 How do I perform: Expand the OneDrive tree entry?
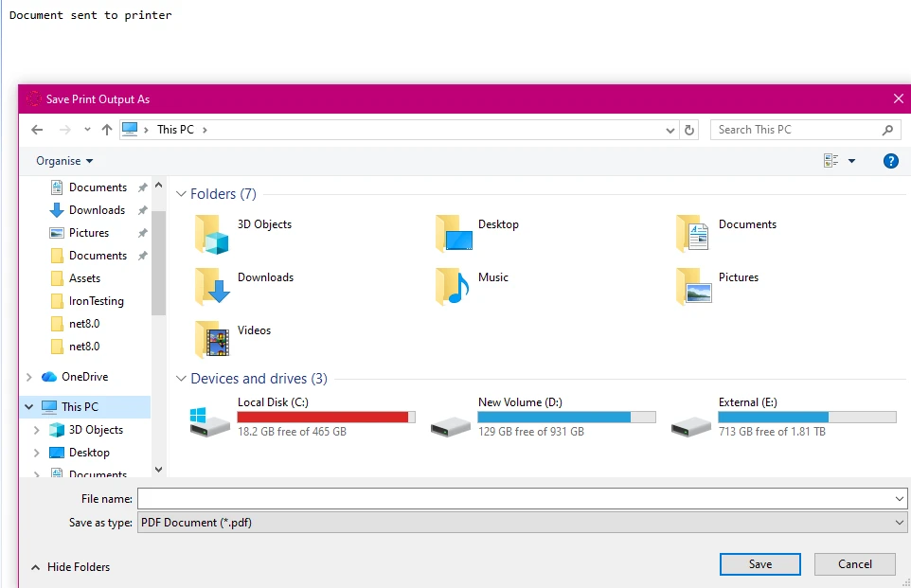pos(27,376)
